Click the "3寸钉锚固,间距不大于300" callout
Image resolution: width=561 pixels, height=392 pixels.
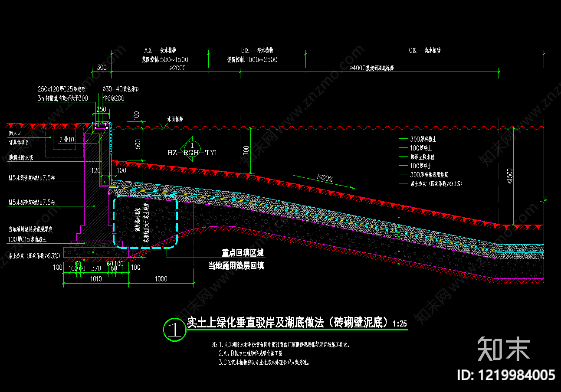pos(63,98)
